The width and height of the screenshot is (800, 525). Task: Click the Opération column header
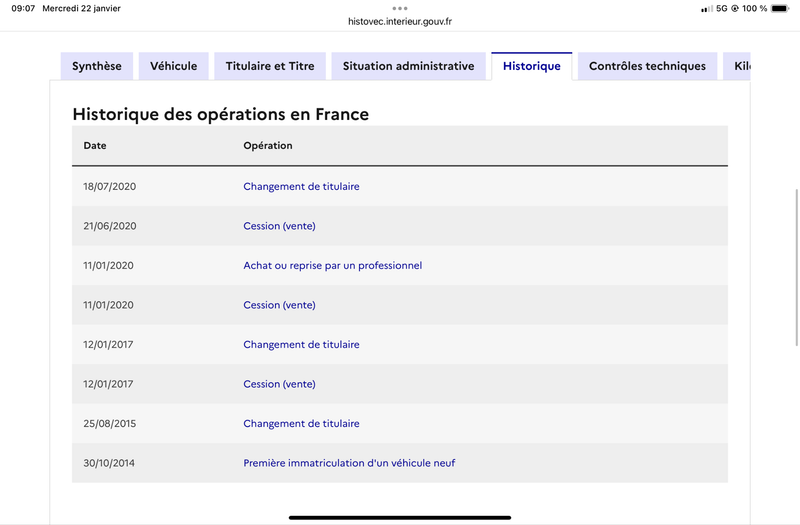pyautogui.click(x=268, y=145)
